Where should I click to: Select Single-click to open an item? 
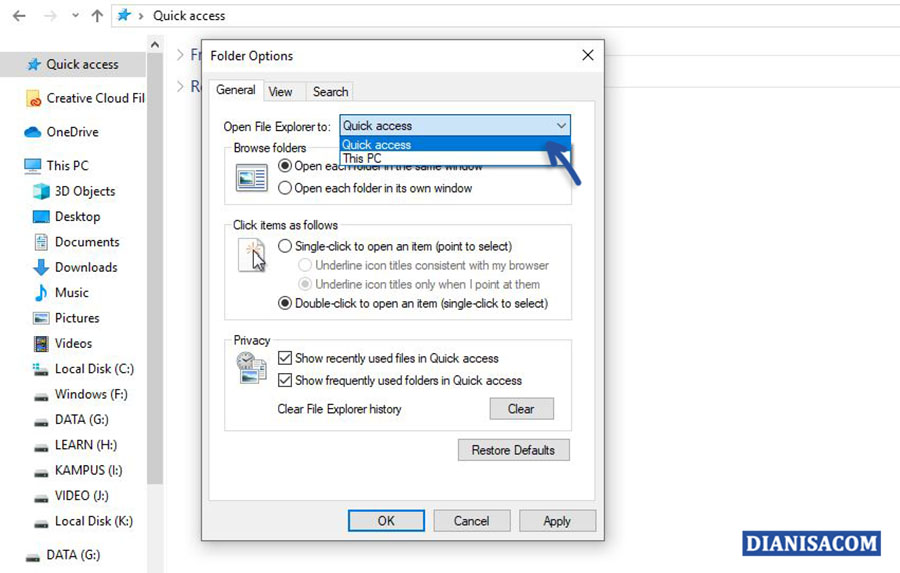[285, 246]
